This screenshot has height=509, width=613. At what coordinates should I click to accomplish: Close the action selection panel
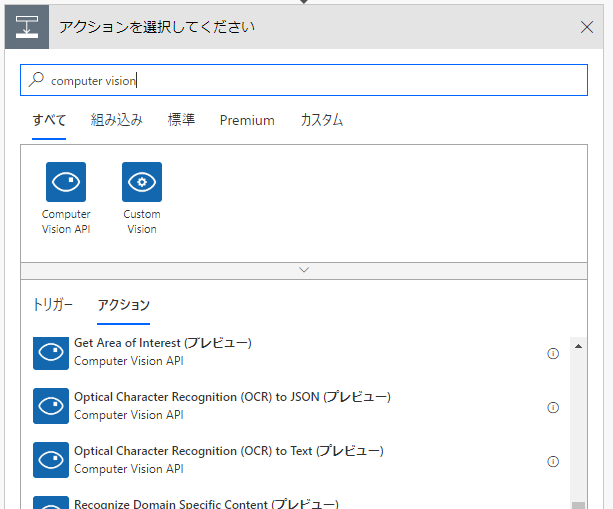coord(587,27)
